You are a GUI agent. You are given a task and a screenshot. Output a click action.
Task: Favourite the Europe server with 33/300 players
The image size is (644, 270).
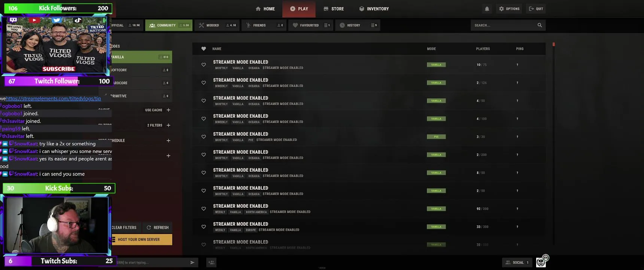click(204, 227)
